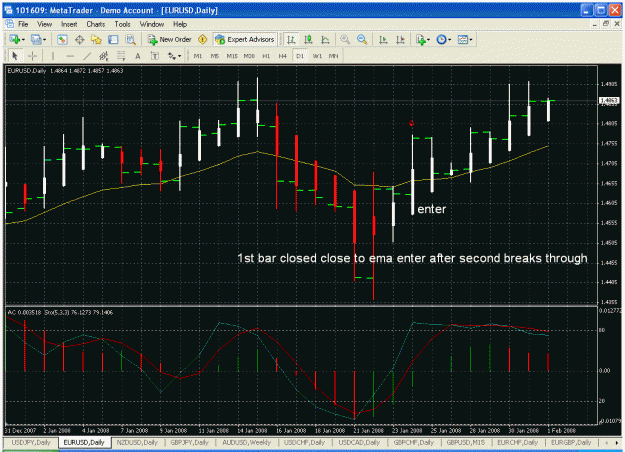Expand the arrows objects dropdown arrow
Viewport: 625px width, 452px height.
click(179, 56)
